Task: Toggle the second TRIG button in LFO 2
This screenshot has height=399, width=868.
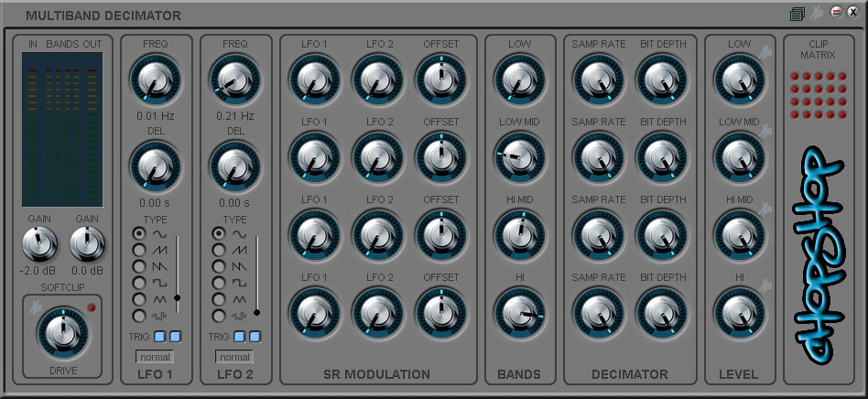Action: click(x=255, y=337)
